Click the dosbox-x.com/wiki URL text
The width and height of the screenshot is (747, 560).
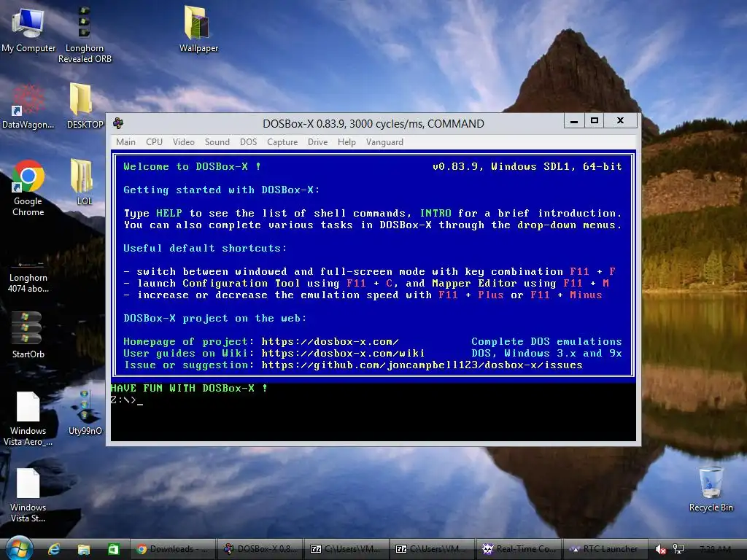343,354
